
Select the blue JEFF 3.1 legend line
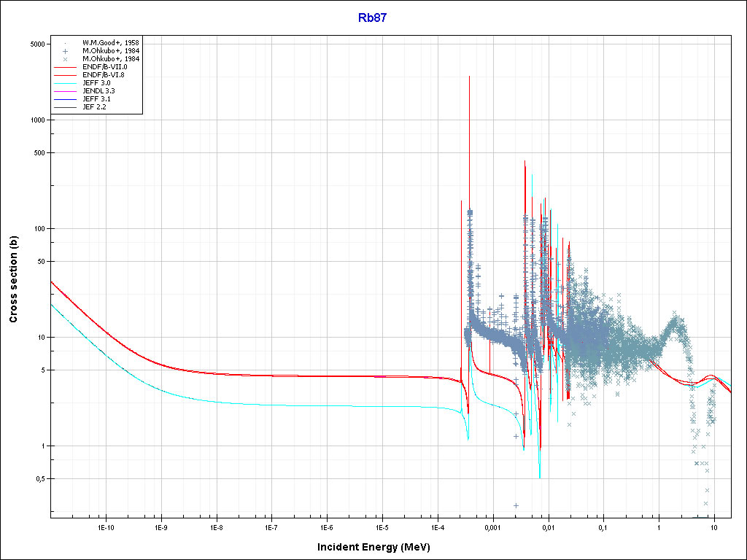[x=65, y=99]
